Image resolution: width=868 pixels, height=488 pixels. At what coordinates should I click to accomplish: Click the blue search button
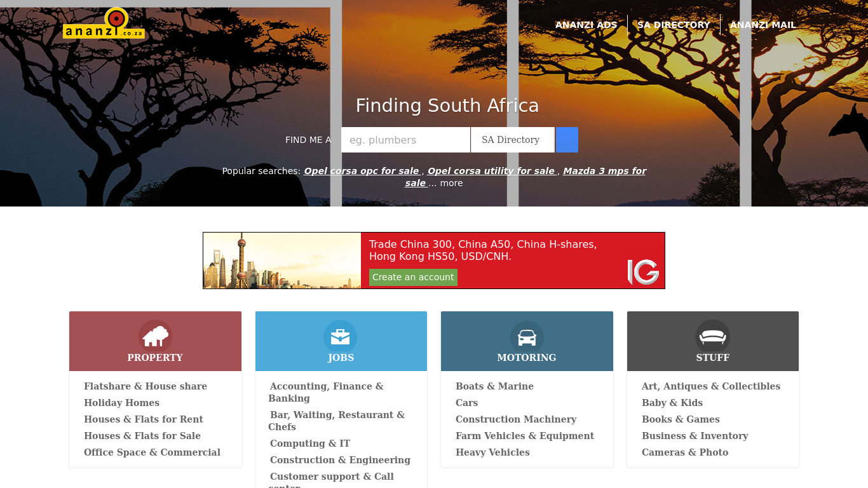click(567, 140)
